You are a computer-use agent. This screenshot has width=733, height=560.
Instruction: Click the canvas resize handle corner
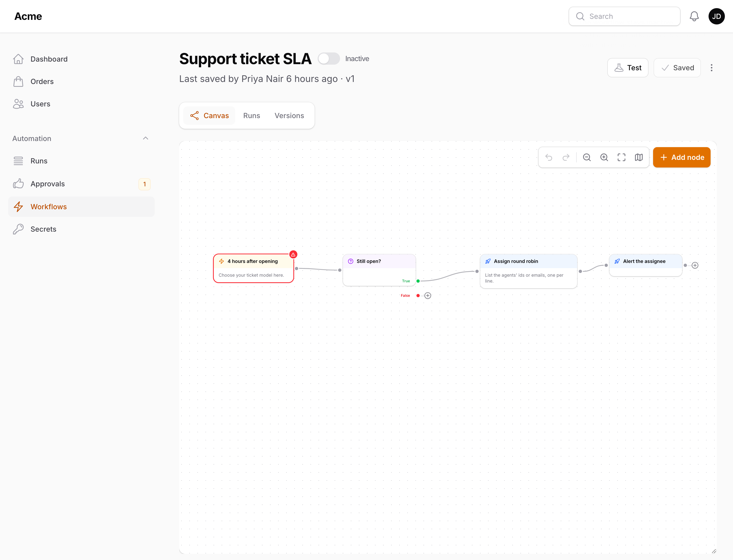[714, 551]
